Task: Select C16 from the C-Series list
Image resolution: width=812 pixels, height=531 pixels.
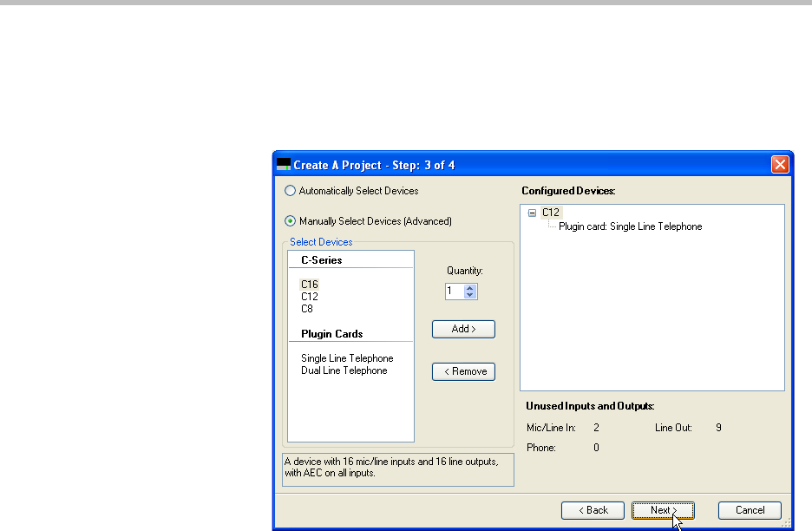Action: 310,284
